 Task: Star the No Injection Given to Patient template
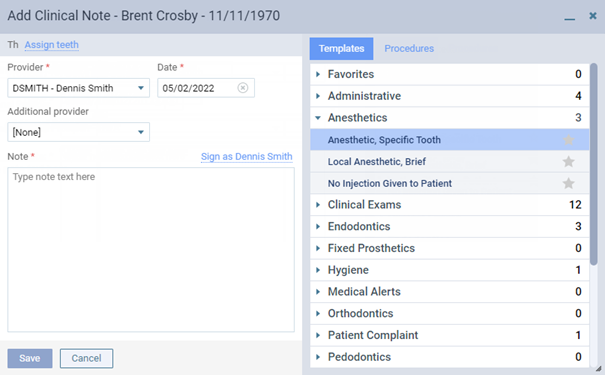point(568,183)
